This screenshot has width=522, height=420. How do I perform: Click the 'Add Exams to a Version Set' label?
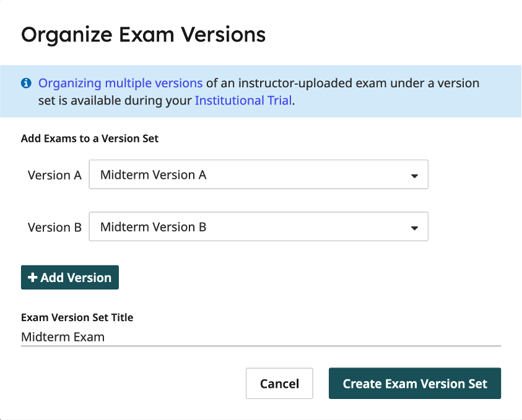click(x=90, y=139)
